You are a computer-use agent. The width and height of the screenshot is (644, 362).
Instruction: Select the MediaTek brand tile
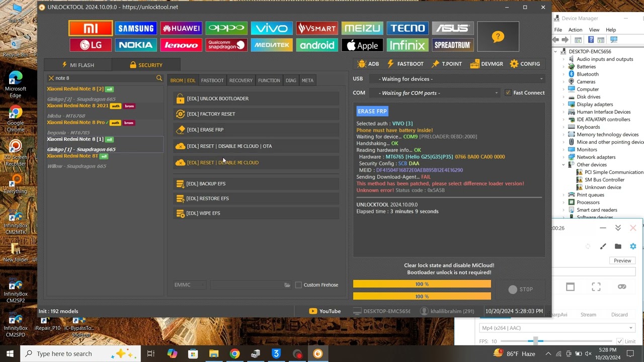[x=272, y=45]
